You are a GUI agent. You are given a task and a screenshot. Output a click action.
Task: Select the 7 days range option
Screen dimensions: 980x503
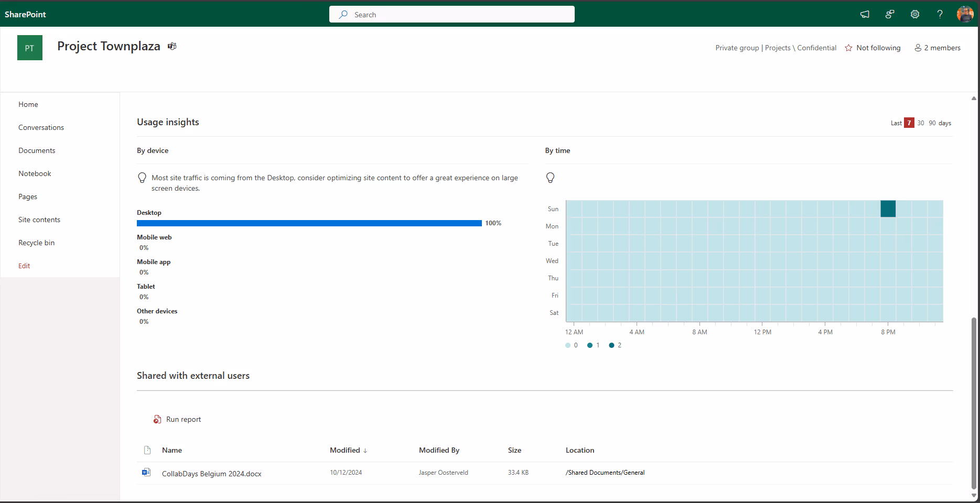(x=909, y=123)
